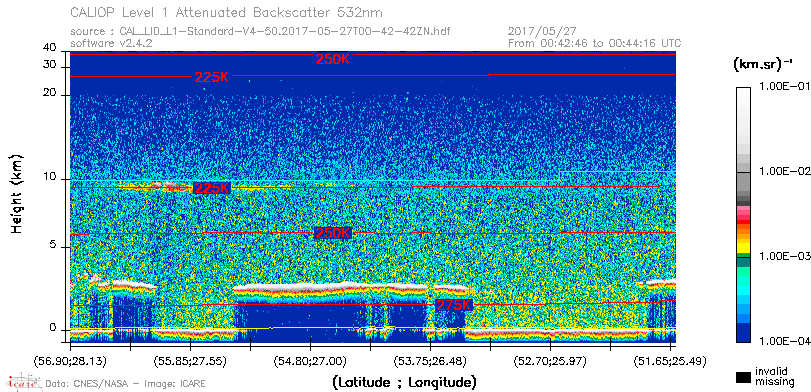Screen dimensions: 811x392
Task: Click the 'Height (km)' axis title
Action: click(17, 194)
